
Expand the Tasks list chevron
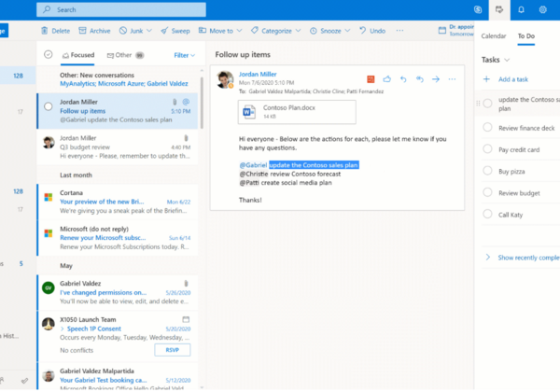[x=507, y=60]
